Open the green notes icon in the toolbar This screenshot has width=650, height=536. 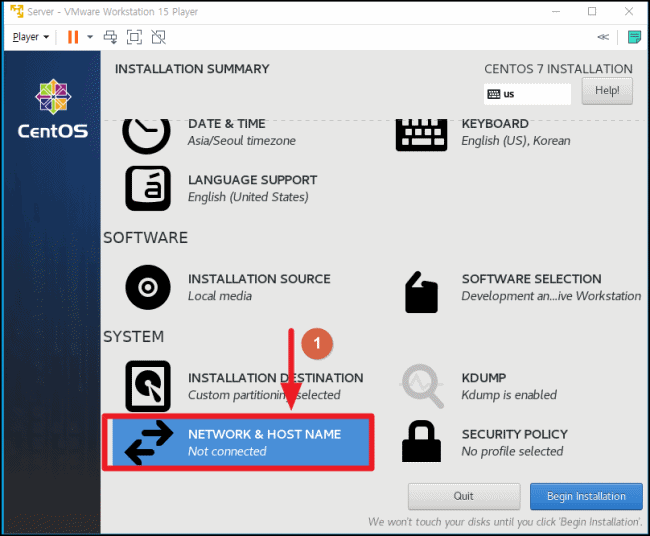(634, 37)
